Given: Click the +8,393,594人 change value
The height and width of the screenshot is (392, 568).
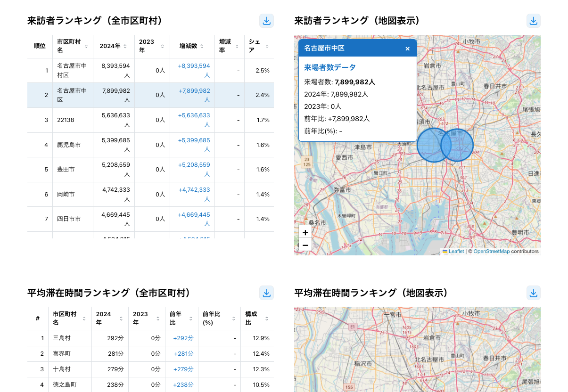Looking at the screenshot, I should click(194, 70).
